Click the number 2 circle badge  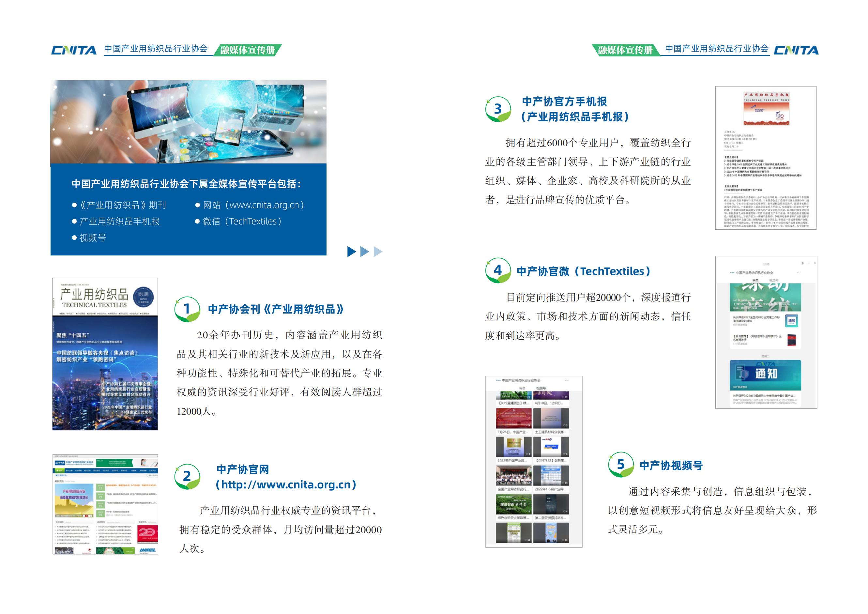187,476
